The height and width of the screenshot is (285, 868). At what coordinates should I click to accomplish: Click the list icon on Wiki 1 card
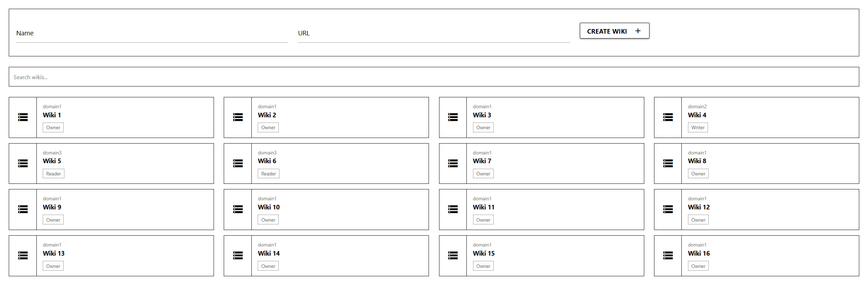tap(22, 117)
